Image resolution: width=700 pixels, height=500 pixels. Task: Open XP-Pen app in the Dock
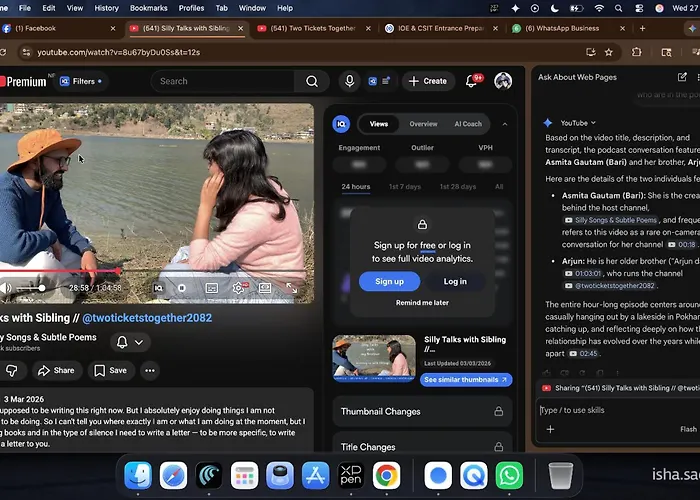click(351, 475)
